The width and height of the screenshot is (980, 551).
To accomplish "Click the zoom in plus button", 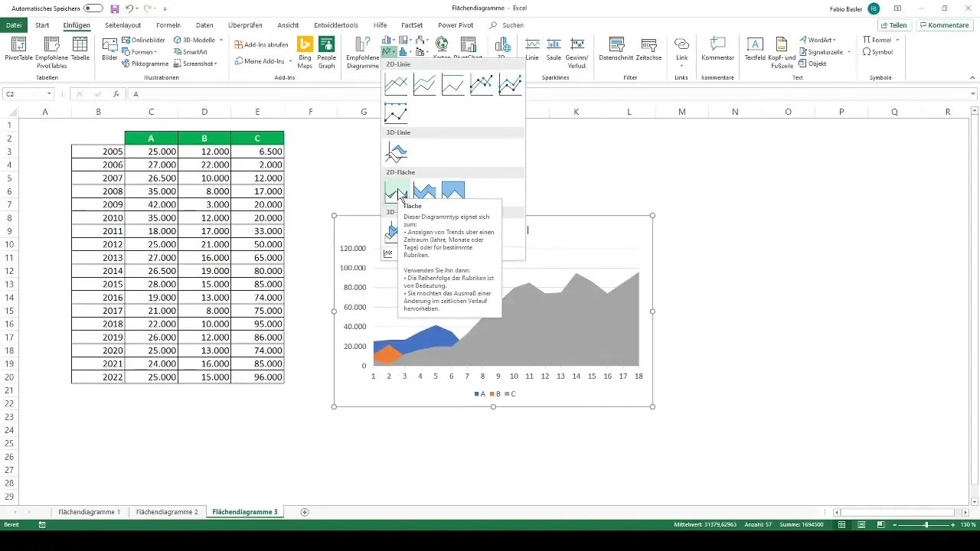I will tap(955, 525).
